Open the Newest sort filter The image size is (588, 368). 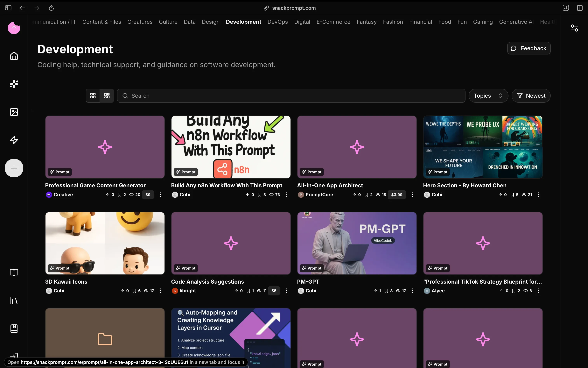531,96
